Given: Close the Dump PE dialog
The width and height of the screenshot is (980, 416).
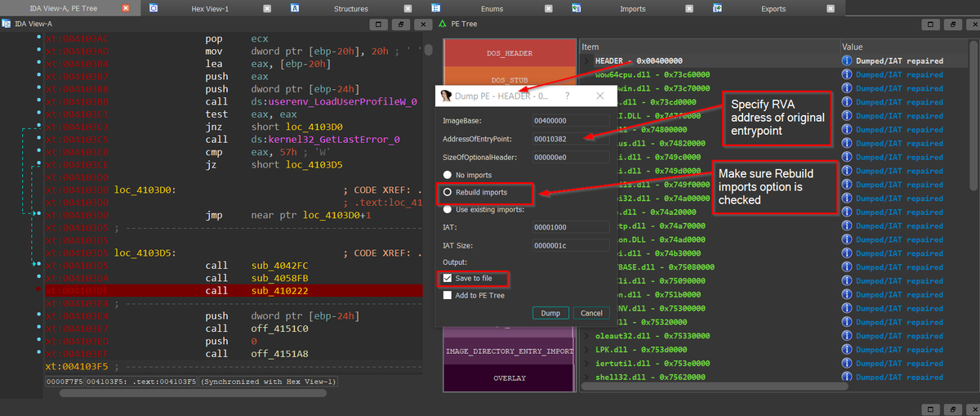Looking at the screenshot, I should coord(602,96).
